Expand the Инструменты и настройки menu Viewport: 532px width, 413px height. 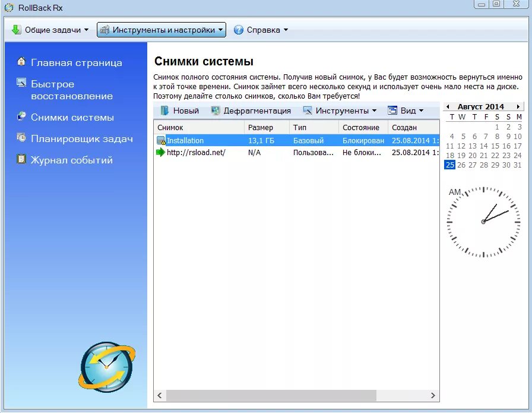pyautogui.click(x=161, y=30)
